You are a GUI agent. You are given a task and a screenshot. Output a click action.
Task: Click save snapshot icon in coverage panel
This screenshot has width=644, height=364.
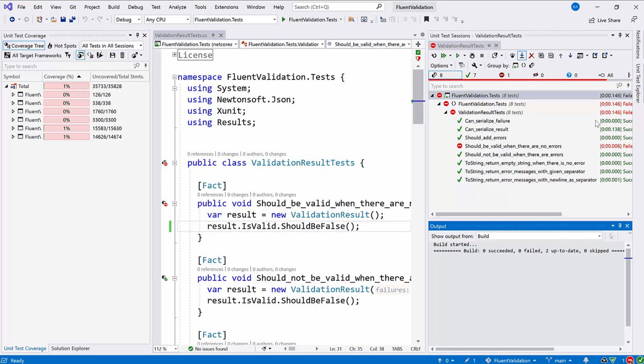click(112, 55)
